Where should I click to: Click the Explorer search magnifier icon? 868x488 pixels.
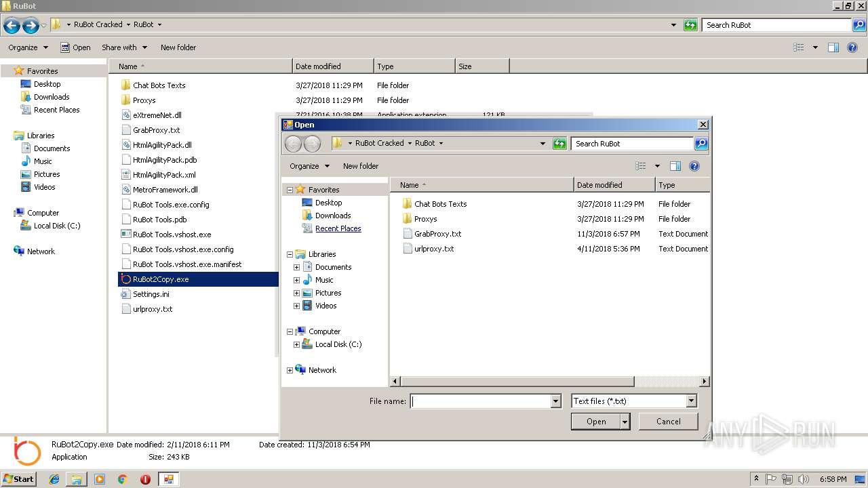[859, 25]
